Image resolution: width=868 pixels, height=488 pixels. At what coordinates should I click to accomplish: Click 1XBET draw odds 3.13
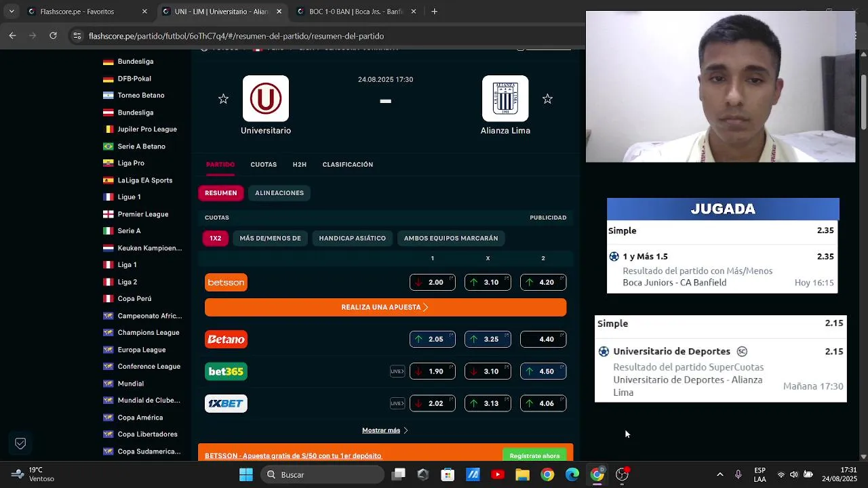(488, 403)
